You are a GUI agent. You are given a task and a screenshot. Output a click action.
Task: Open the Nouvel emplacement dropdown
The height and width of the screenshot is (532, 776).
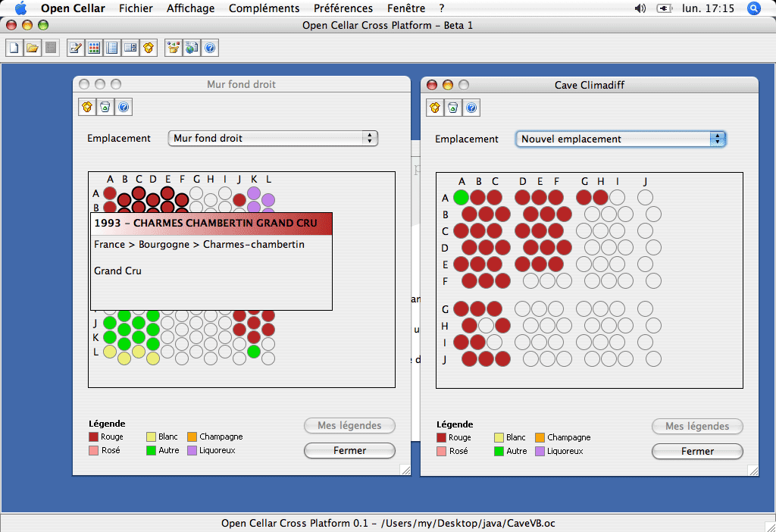pos(621,139)
